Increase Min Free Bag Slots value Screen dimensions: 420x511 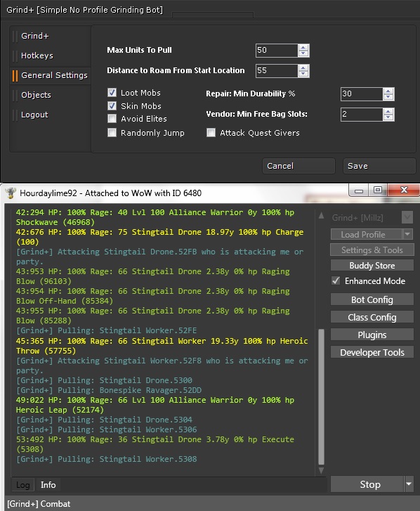click(x=388, y=112)
